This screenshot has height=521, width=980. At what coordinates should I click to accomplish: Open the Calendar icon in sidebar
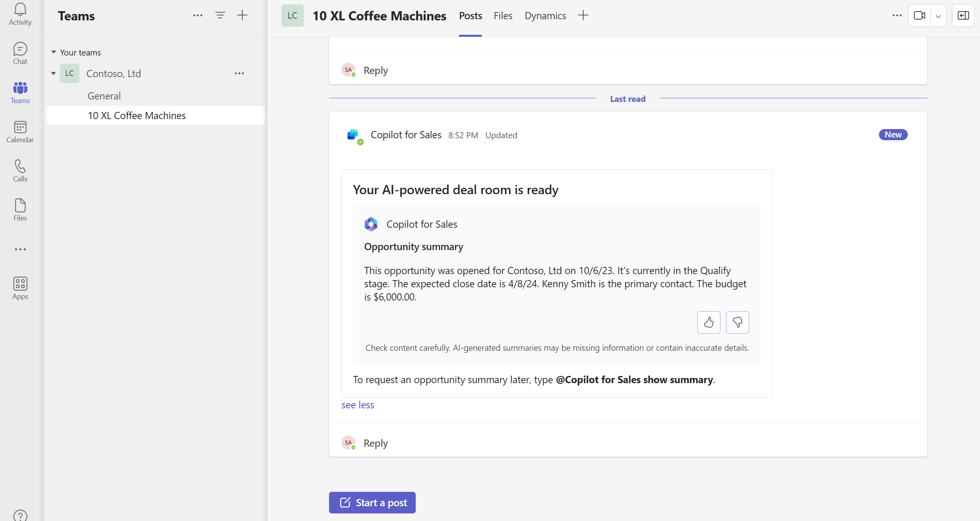point(20,132)
